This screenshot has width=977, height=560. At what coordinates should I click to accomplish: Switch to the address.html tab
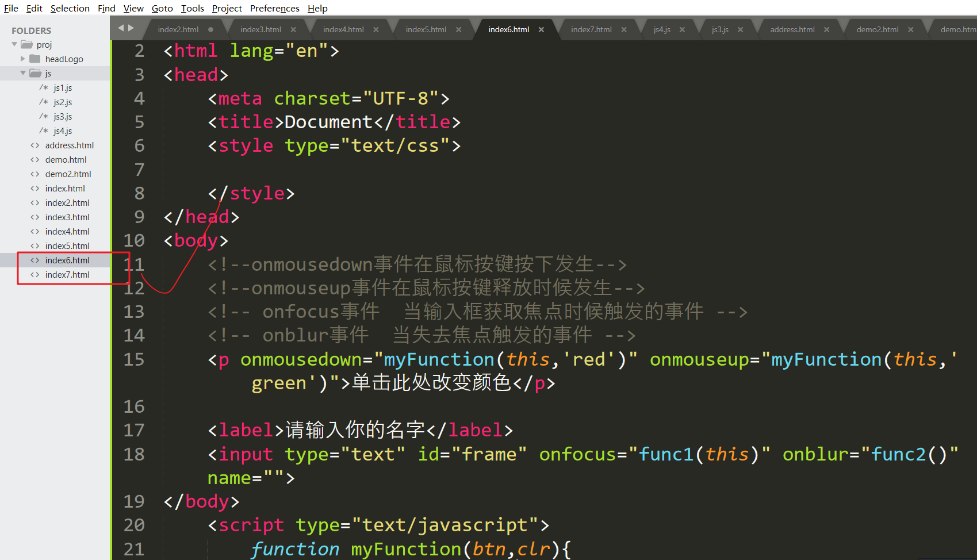click(x=792, y=29)
